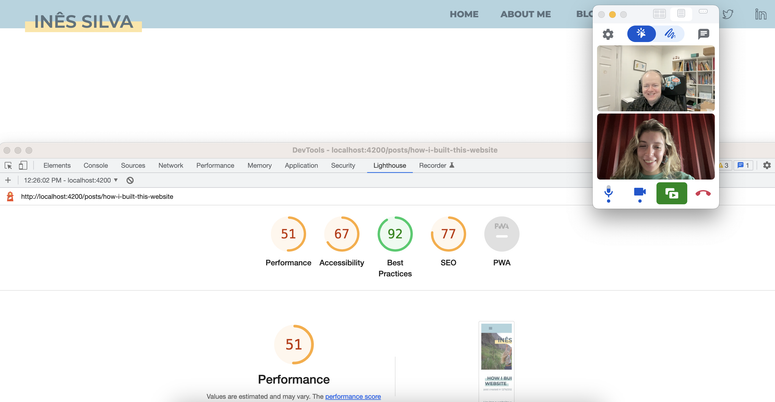Open the video call chat icon
Image resolution: width=775 pixels, height=402 pixels.
[703, 34]
